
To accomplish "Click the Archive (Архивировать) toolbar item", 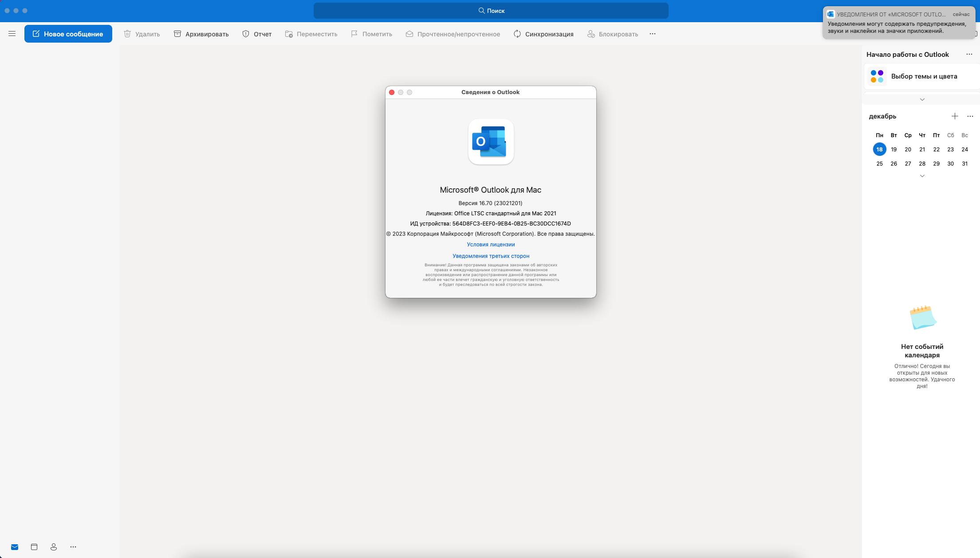I will [201, 34].
